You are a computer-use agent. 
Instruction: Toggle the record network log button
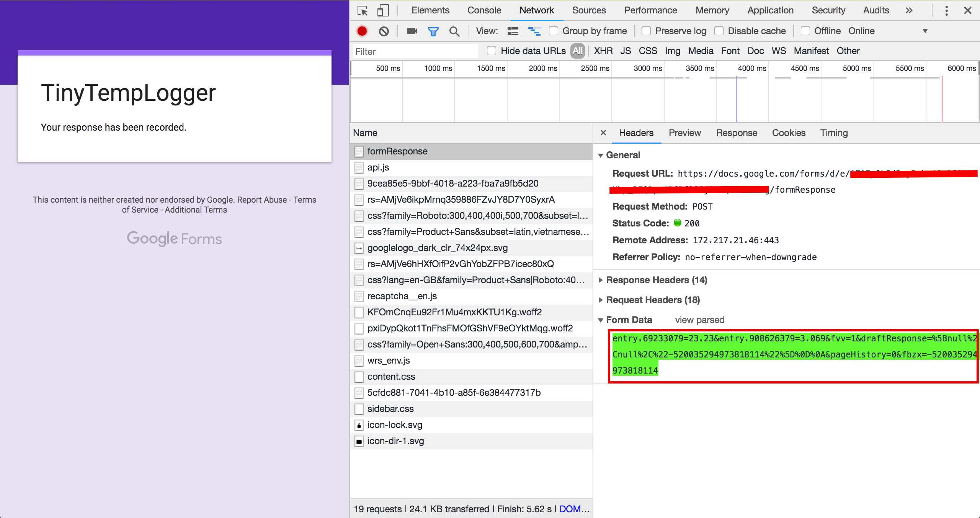[x=362, y=31]
